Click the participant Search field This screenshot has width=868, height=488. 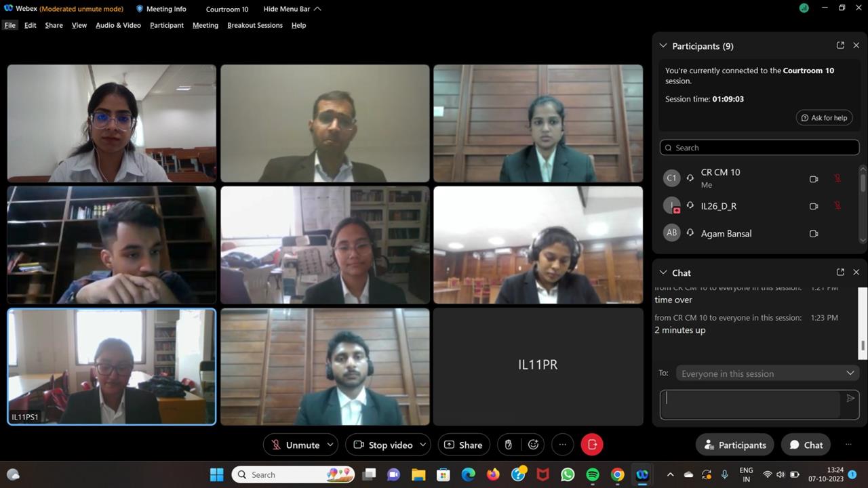[x=759, y=148]
